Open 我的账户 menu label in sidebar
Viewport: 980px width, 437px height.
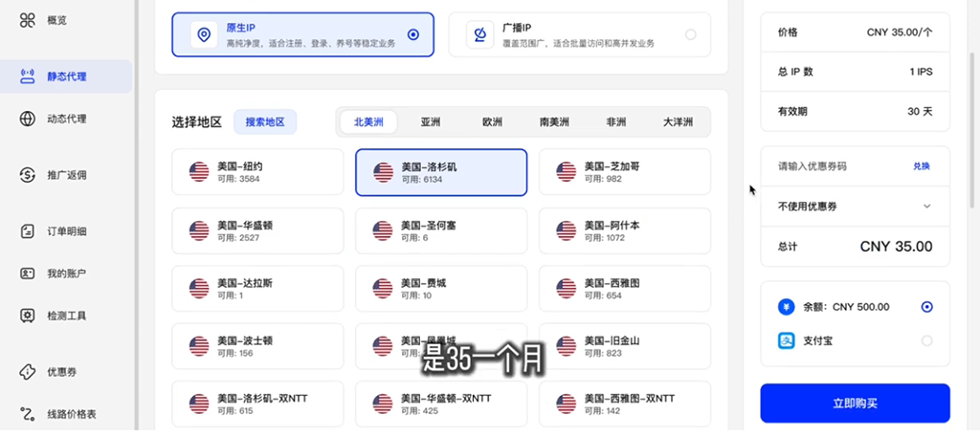pyautogui.click(x=67, y=273)
